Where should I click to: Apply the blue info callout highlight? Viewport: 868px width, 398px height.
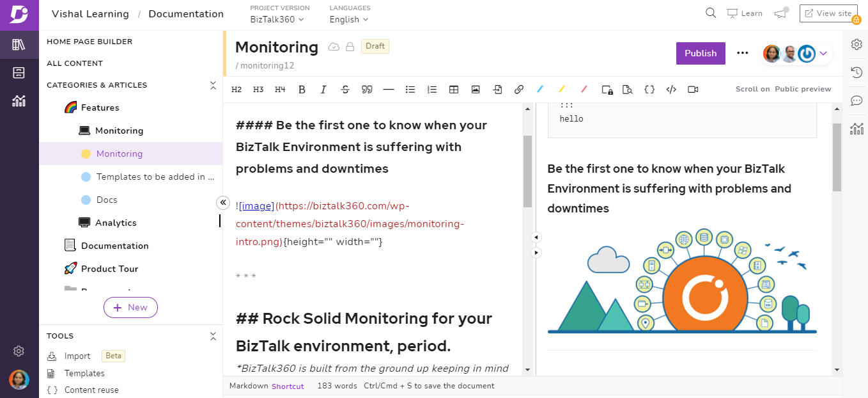tap(540, 90)
